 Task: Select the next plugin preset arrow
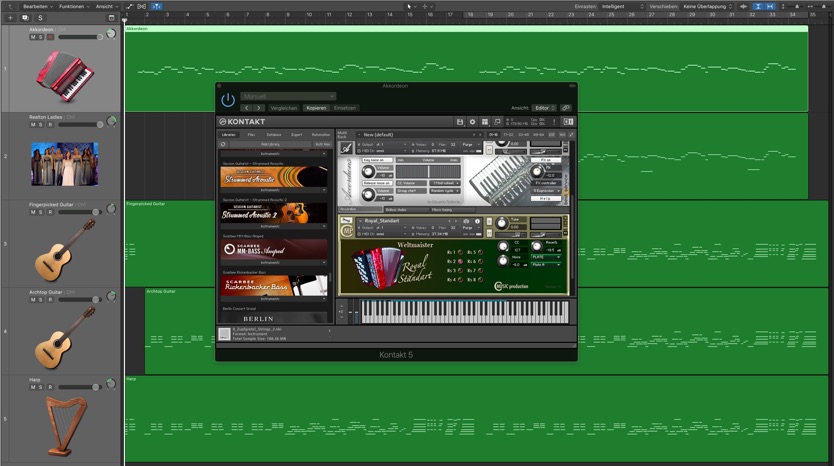pos(258,108)
